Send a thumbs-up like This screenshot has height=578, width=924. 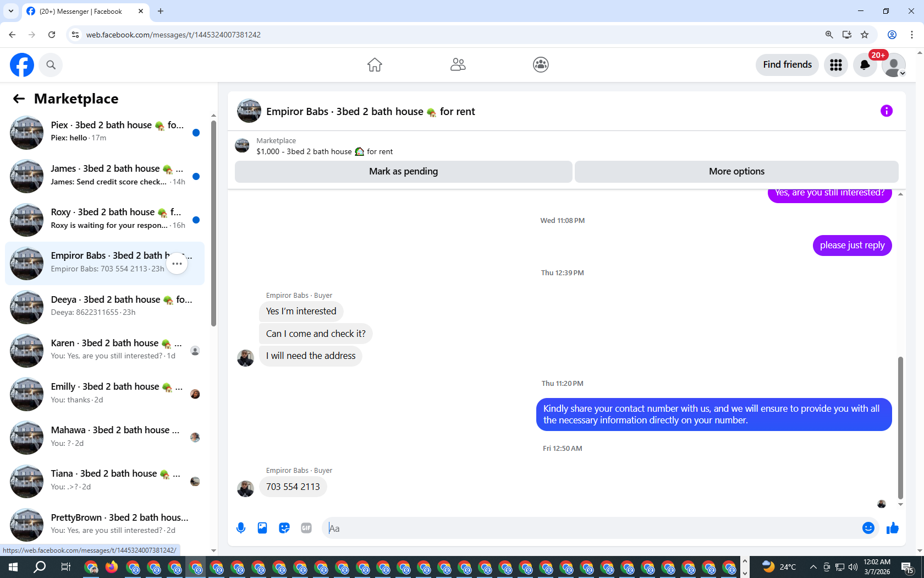(893, 528)
